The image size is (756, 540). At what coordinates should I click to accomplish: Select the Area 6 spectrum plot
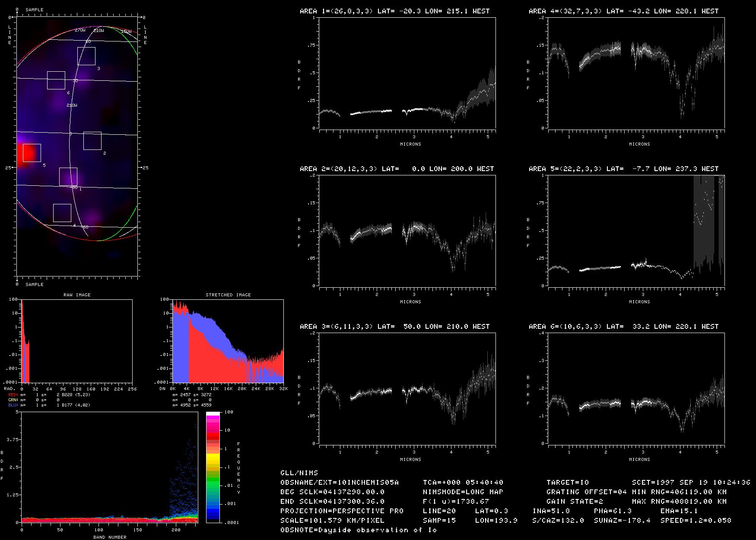[x=636, y=388]
